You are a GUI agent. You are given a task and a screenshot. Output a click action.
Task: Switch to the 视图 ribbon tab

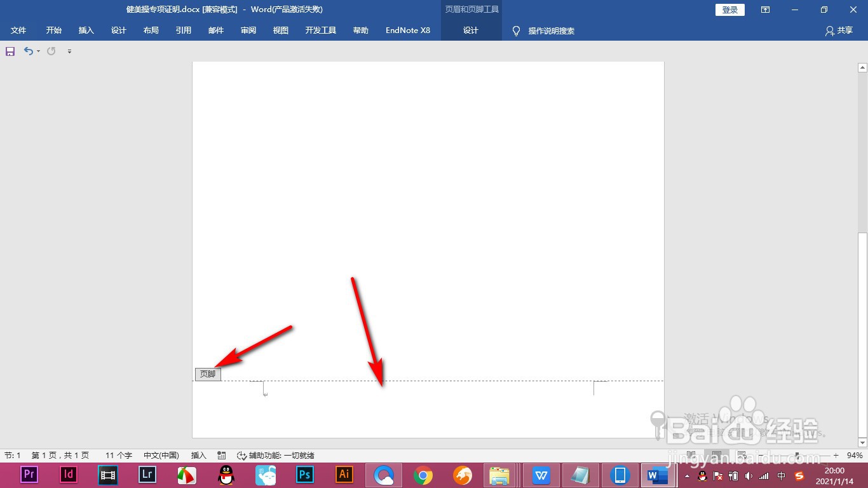pyautogui.click(x=281, y=30)
